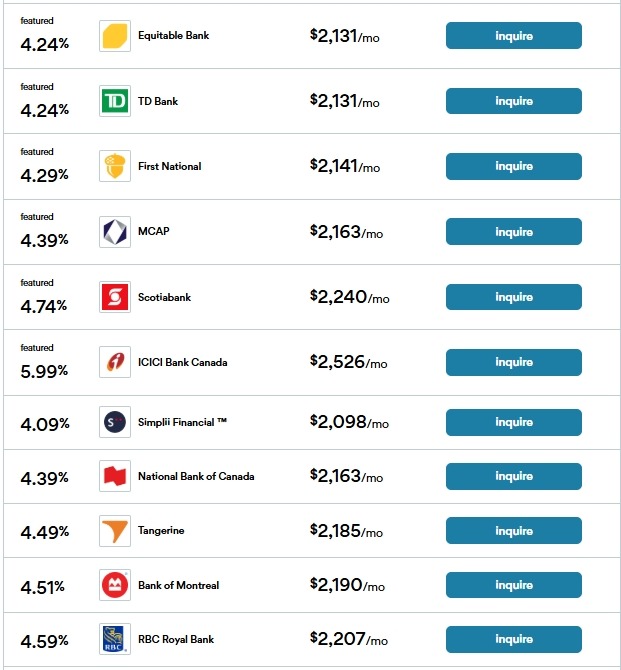Click the ICICI Bank Canada logo
Image resolution: width=621 pixels, height=670 pixels.
[115, 362]
